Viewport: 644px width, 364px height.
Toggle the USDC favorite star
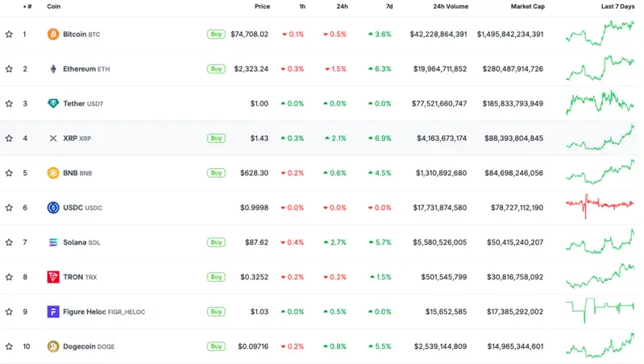[x=9, y=208]
